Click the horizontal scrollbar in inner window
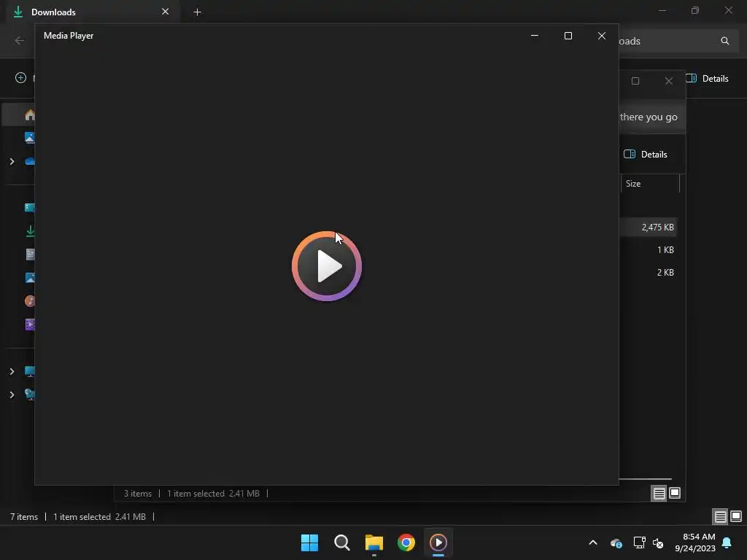This screenshot has width=747, height=560. (645, 479)
